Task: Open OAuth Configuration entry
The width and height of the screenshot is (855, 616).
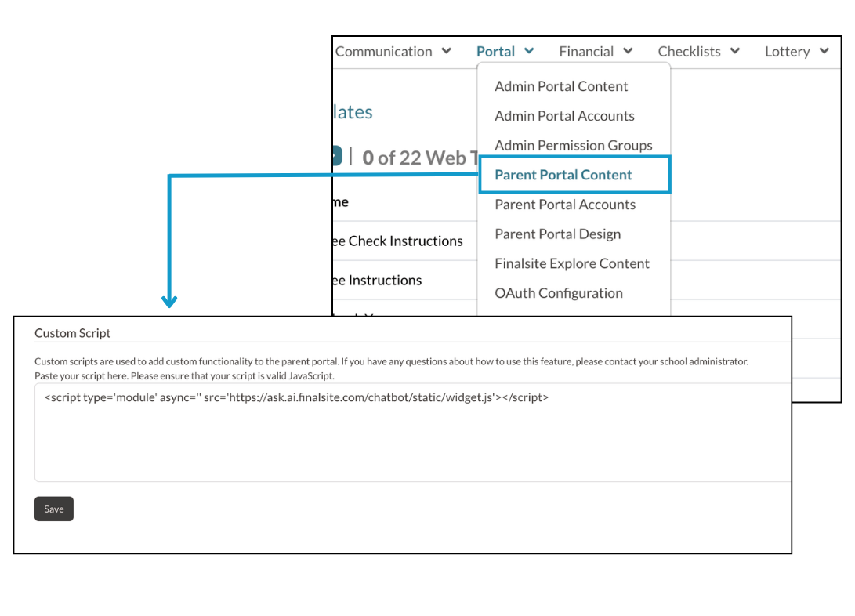Action: [558, 293]
